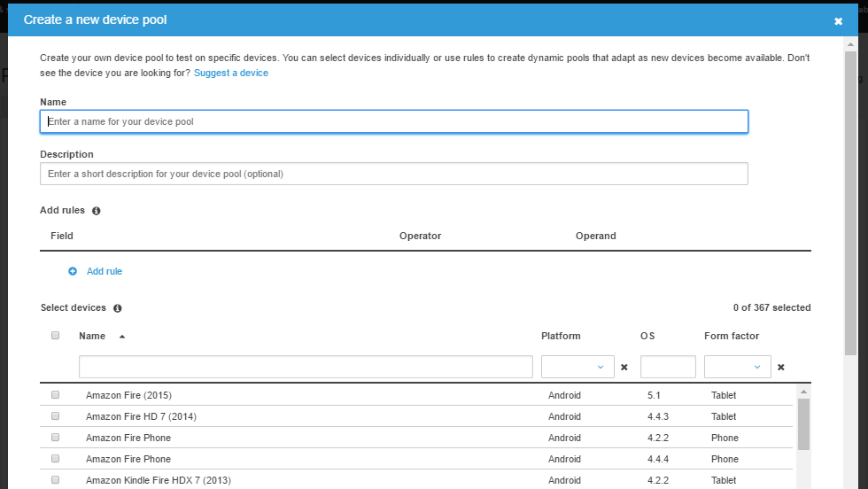Click the Add rule link
Image resolution: width=868 pixels, height=489 pixels.
105,271
